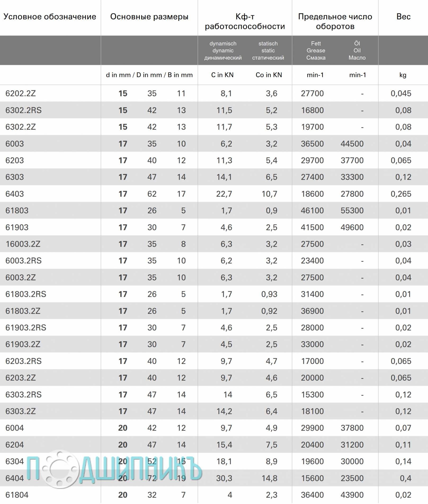Click the header 'Кф-т работоспособности'
The width and height of the screenshot is (428, 504).
pos(245,21)
